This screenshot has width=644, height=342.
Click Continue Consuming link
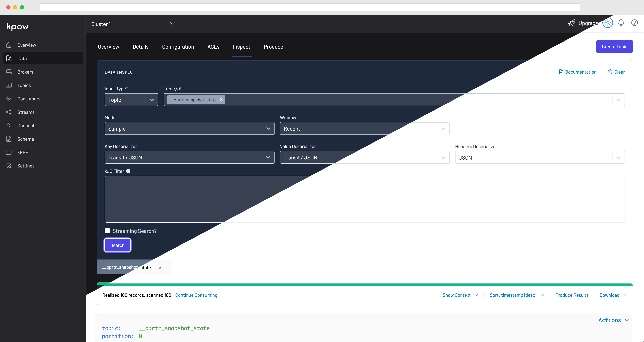(x=197, y=295)
